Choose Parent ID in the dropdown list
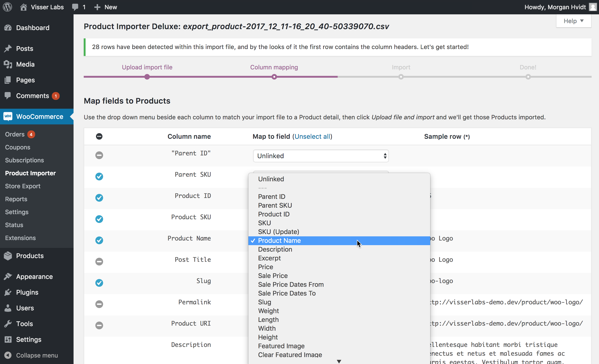The width and height of the screenshot is (599, 364). 339,197
